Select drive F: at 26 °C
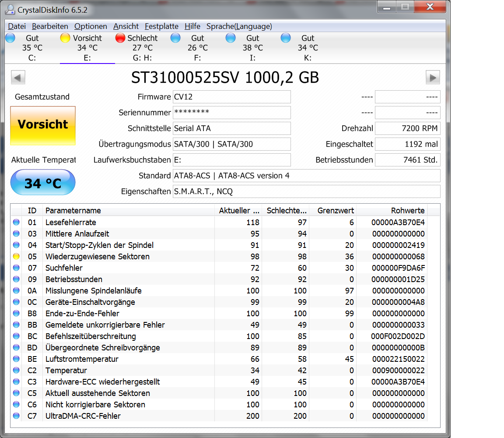Viewport: 504px width, 438px height. pyautogui.click(x=198, y=48)
